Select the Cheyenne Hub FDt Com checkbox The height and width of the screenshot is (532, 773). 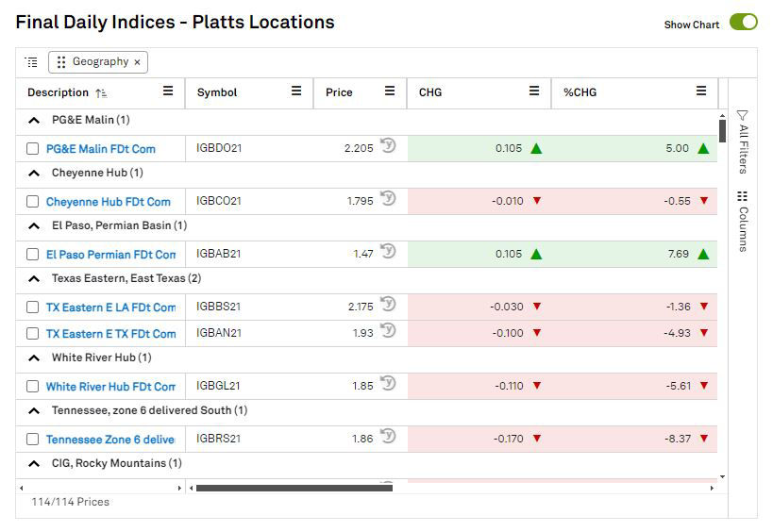tap(33, 202)
